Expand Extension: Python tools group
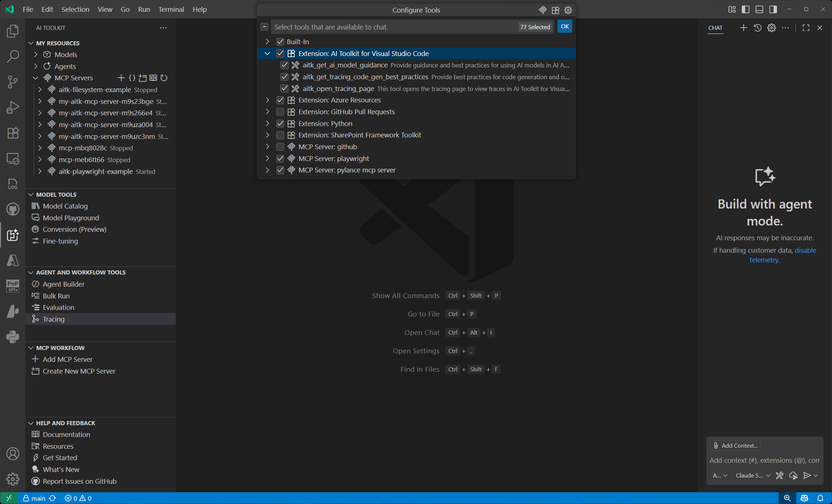This screenshot has height=504, width=832. [x=268, y=123]
